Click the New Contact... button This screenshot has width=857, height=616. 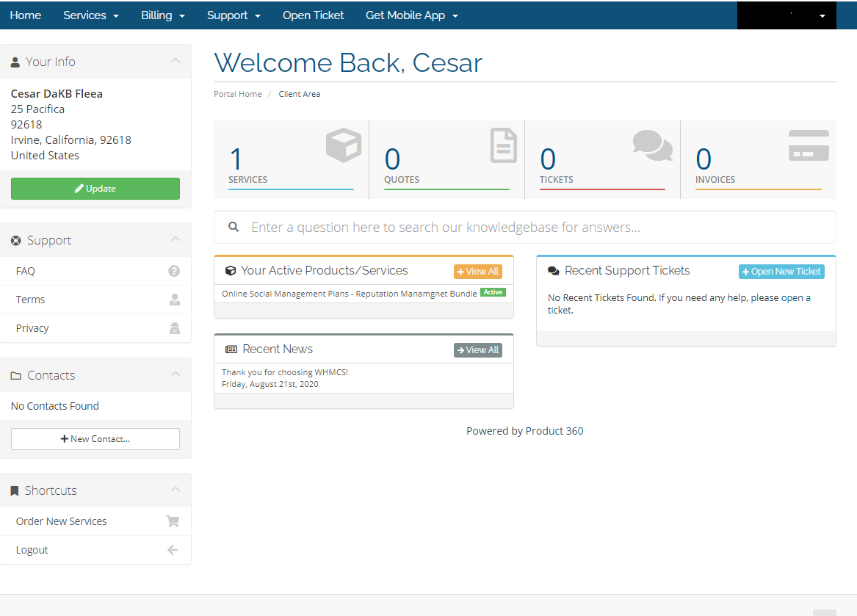click(95, 439)
